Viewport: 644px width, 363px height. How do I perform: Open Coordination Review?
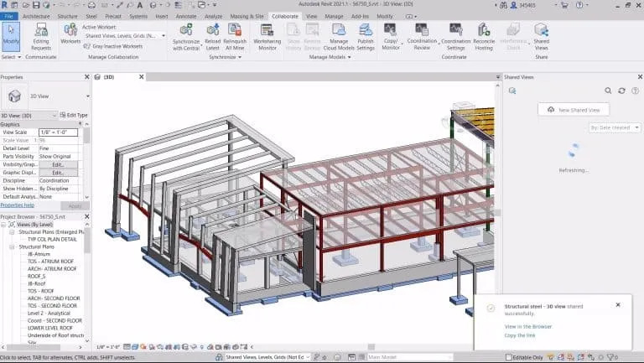click(x=422, y=37)
